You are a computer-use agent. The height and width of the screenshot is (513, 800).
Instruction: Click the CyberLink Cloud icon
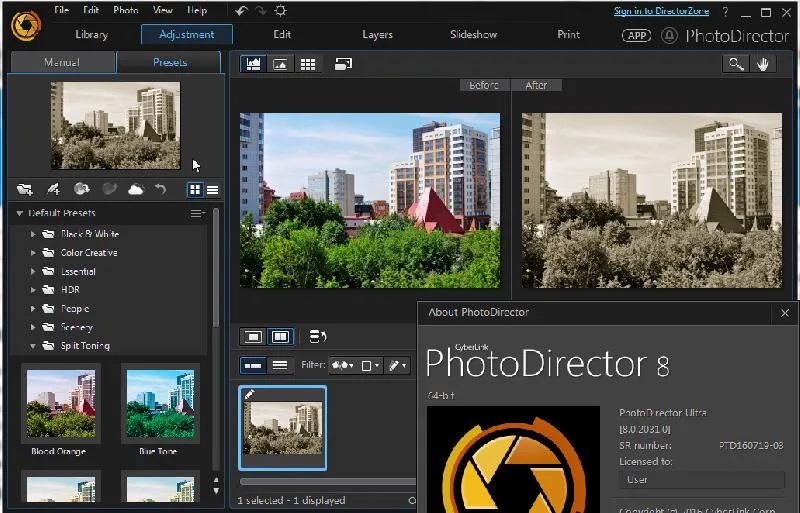point(136,190)
